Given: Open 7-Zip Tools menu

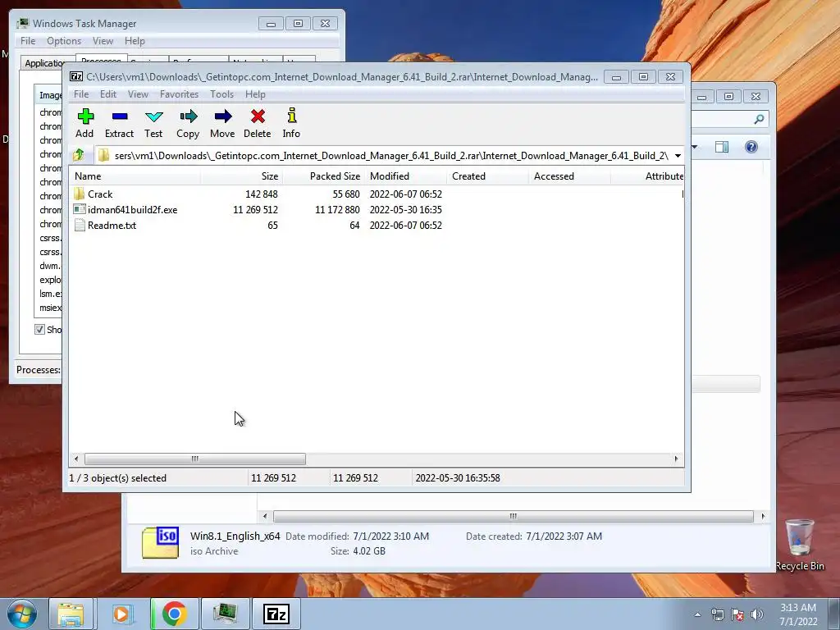Looking at the screenshot, I should pyautogui.click(x=221, y=94).
